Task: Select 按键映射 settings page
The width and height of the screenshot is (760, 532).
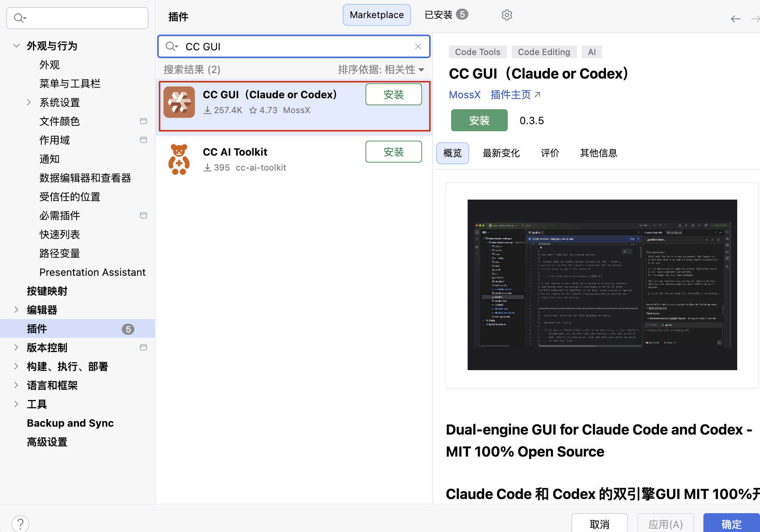Action: click(47, 291)
